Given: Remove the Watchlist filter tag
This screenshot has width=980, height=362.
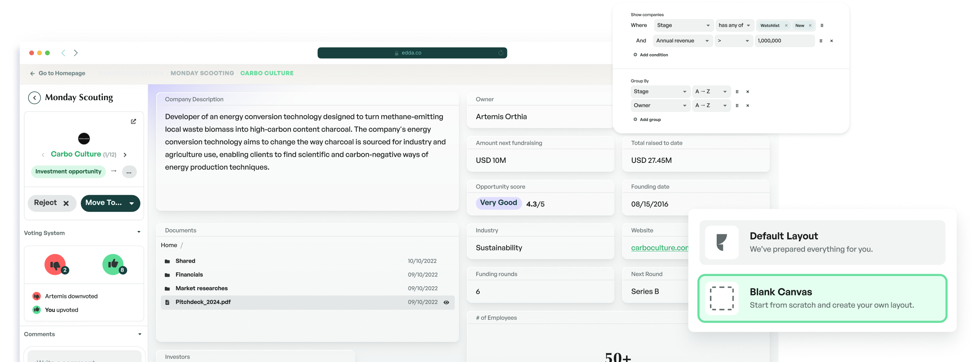Looking at the screenshot, I should point(786,26).
